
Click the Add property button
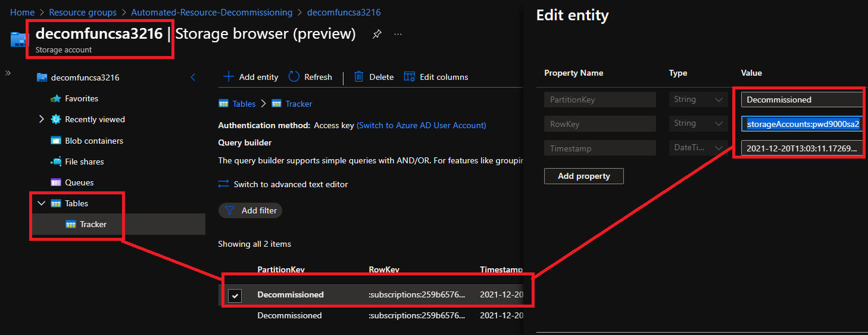584,176
